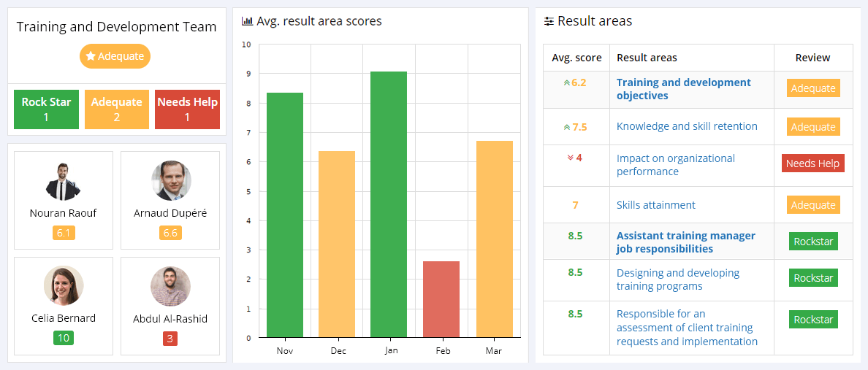Open Training and development objectives link
This screenshot has height=370, width=868.
click(x=683, y=89)
